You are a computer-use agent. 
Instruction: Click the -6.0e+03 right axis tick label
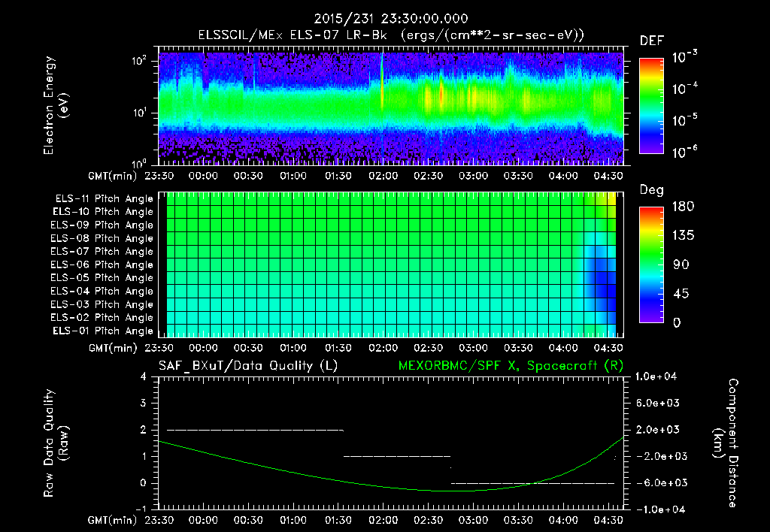click(658, 483)
